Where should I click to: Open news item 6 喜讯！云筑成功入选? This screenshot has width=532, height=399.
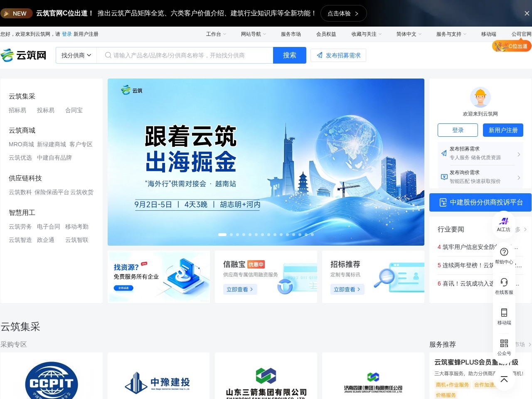point(478,283)
